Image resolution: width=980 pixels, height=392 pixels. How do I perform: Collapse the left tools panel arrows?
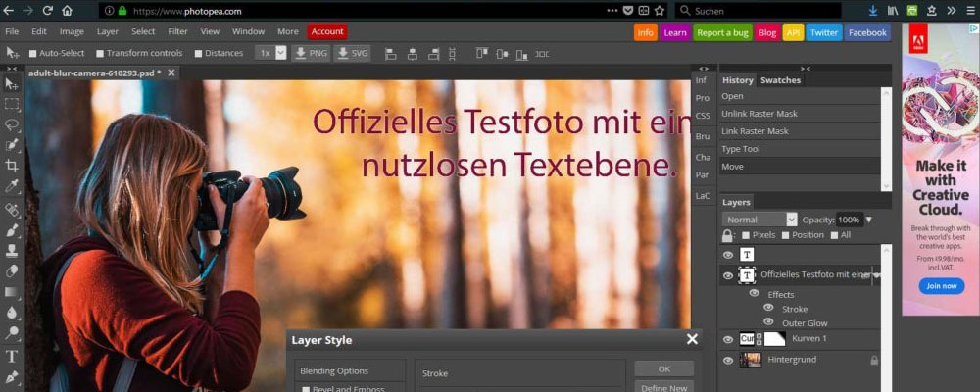point(12,69)
